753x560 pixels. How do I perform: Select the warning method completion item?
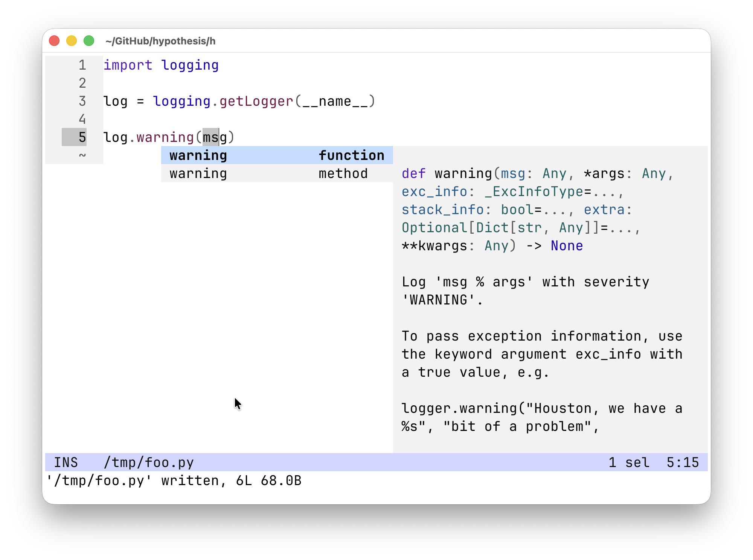pyautogui.click(x=276, y=173)
